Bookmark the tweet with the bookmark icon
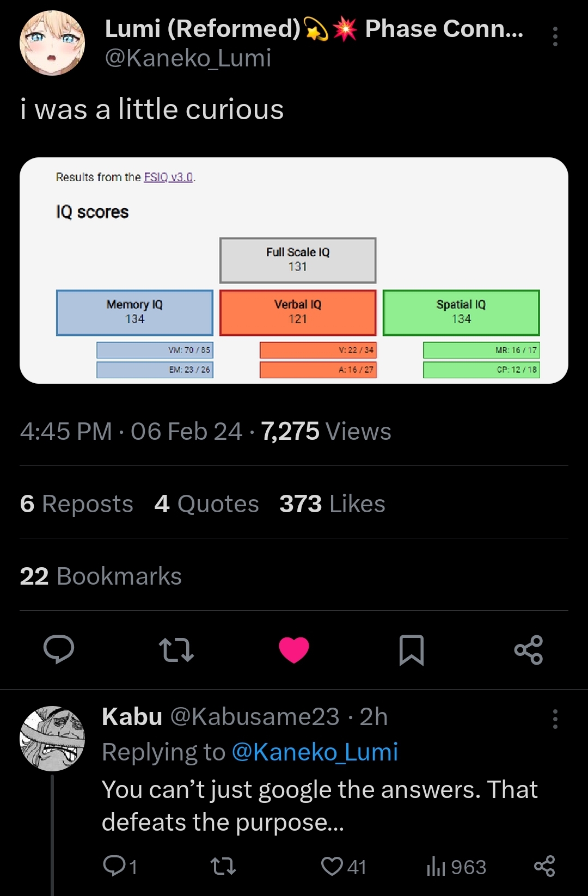This screenshot has height=896, width=588. pyautogui.click(x=412, y=649)
